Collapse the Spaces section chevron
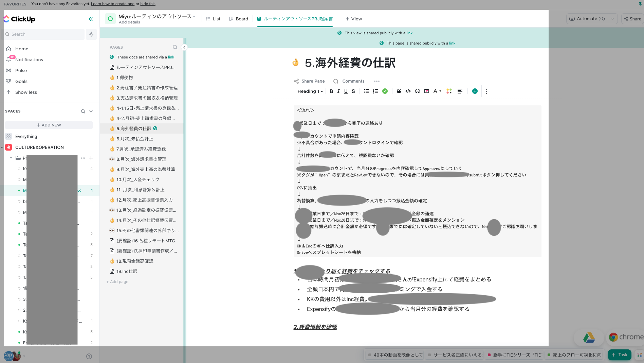The height and width of the screenshot is (363, 644). tap(91, 111)
